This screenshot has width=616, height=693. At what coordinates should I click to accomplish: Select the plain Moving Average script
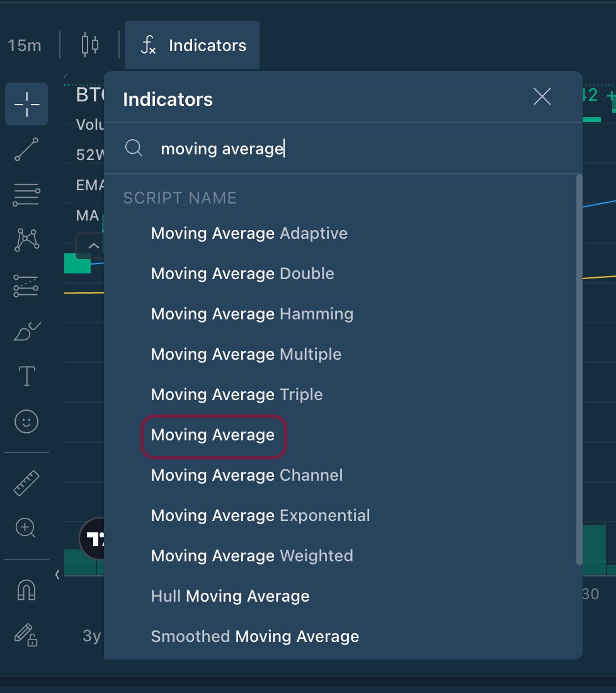[x=213, y=435]
